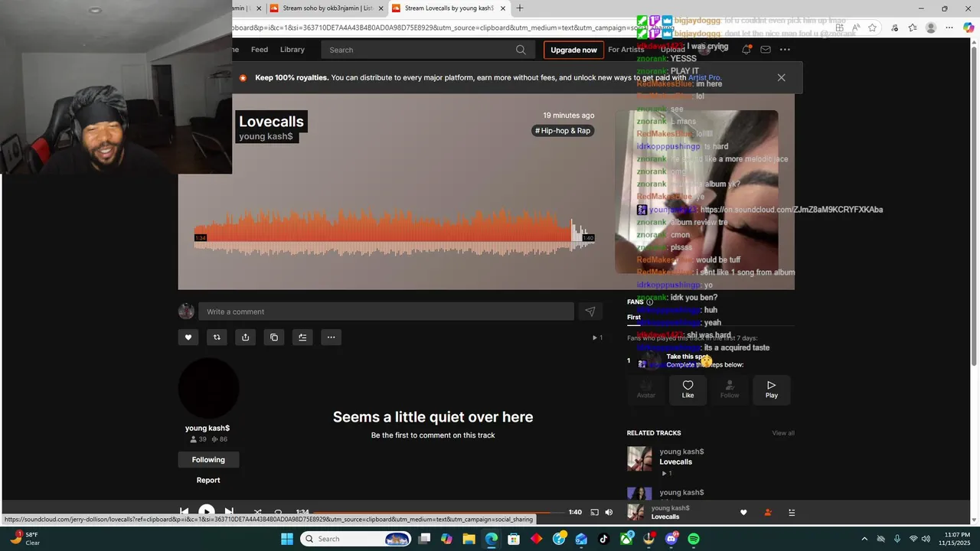
Task: Toggle shuffle in the bottom player
Action: [257, 512]
